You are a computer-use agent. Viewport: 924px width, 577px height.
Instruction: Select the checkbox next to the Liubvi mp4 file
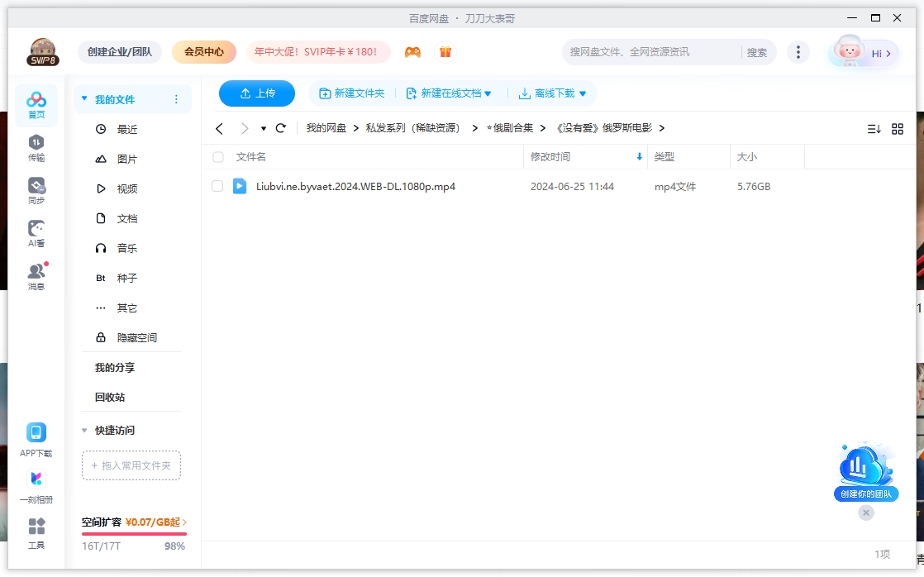217,186
